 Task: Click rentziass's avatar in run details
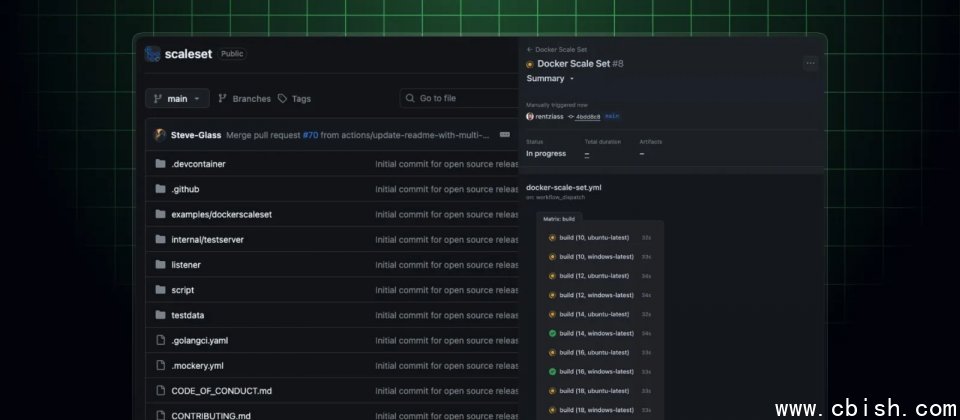pos(530,116)
